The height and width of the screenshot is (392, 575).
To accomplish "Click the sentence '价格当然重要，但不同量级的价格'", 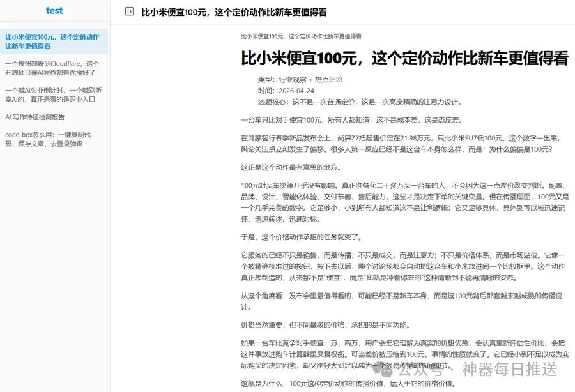I will tap(326, 325).
